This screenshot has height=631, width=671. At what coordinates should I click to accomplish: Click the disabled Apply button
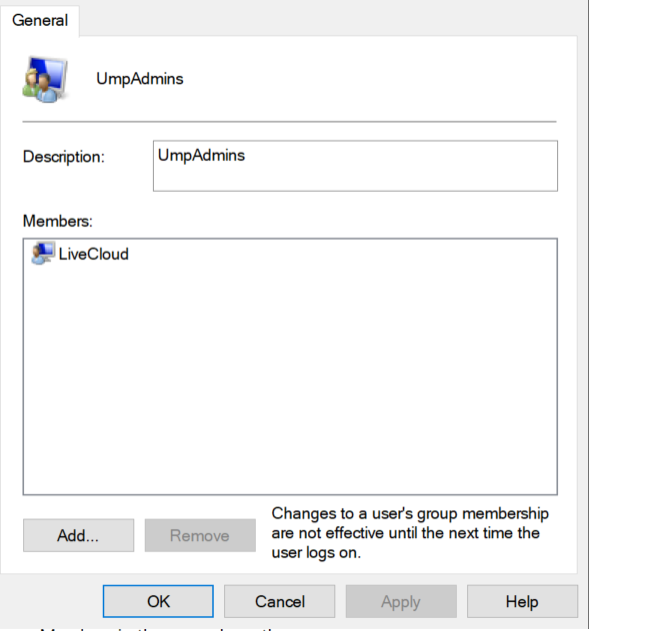coord(400,601)
